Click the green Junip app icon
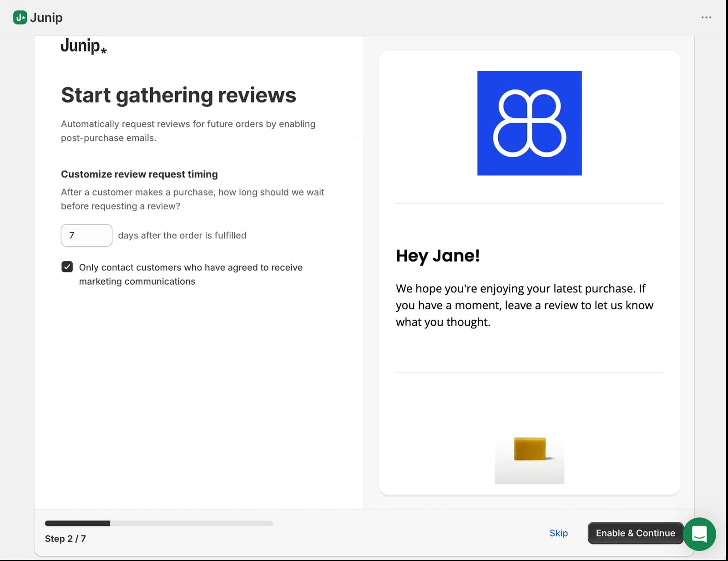This screenshot has width=728, height=561. pos(20,17)
